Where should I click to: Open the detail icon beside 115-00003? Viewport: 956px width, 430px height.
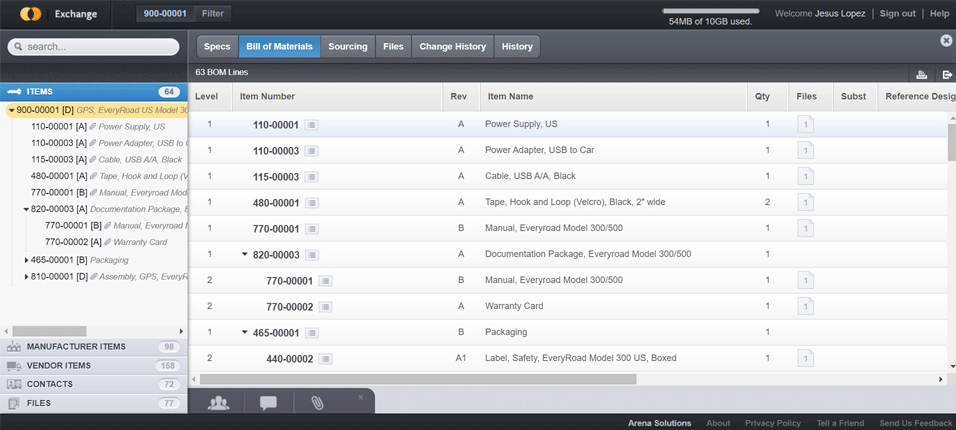312,177
